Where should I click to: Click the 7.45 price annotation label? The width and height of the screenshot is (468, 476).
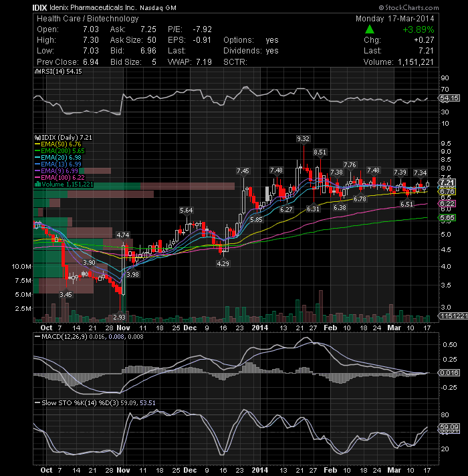click(x=243, y=171)
